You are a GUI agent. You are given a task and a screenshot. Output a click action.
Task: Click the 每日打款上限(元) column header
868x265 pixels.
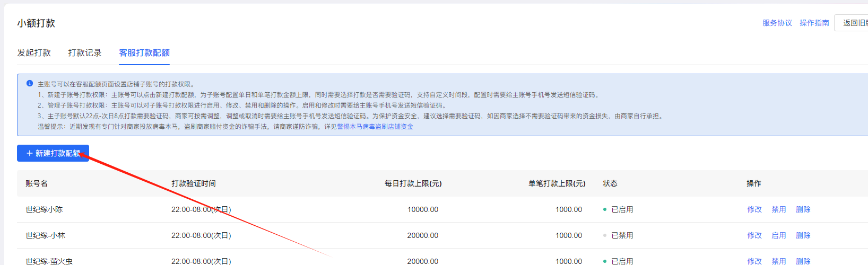click(x=413, y=183)
